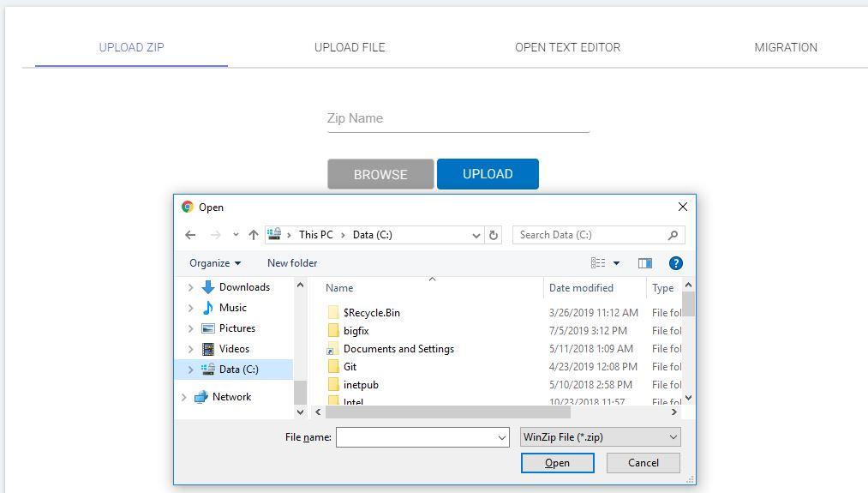Close the Open dialog
This screenshot has height=493, width=868.
(x=683, y=207)
